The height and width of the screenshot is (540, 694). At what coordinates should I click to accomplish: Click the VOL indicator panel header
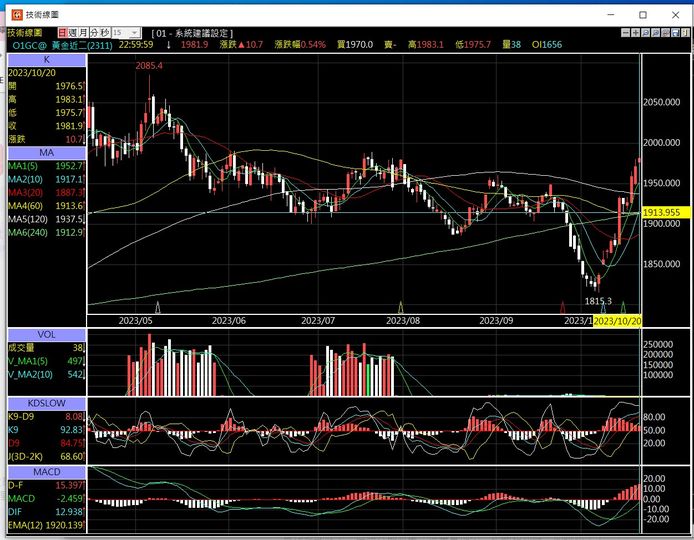46,335
